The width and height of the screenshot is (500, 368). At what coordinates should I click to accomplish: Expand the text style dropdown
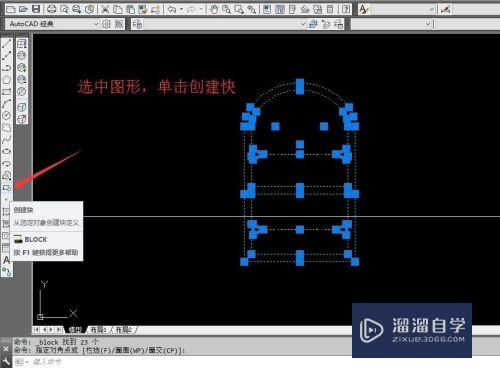432,9
